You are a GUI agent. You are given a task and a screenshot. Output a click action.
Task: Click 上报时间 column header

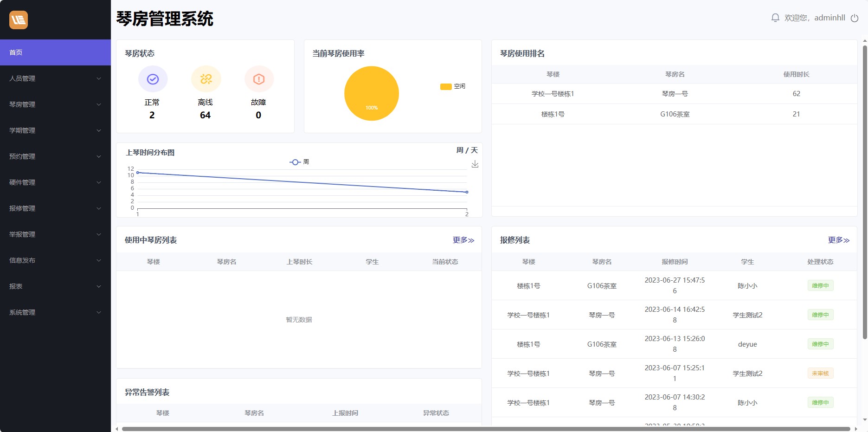[x=345, y=413]
